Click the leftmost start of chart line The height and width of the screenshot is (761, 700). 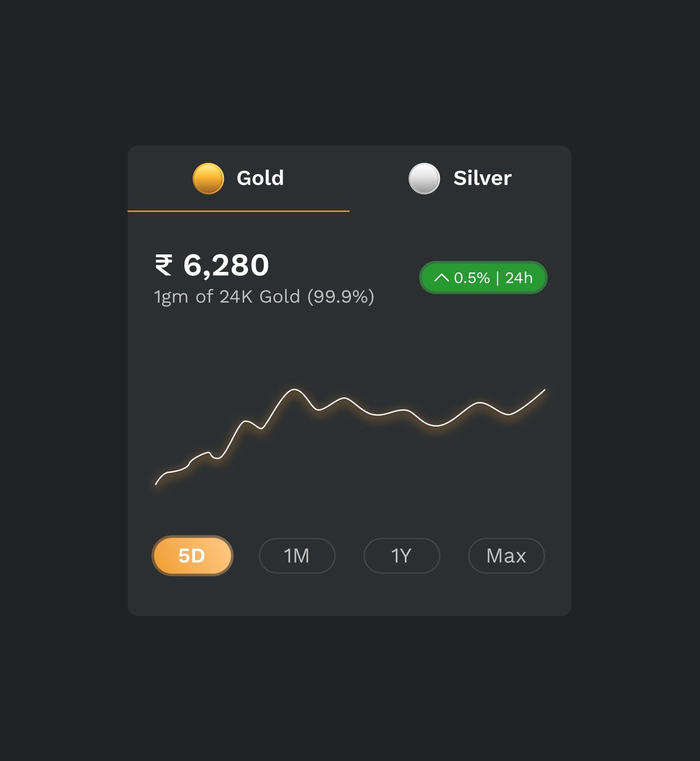(156, 484)
